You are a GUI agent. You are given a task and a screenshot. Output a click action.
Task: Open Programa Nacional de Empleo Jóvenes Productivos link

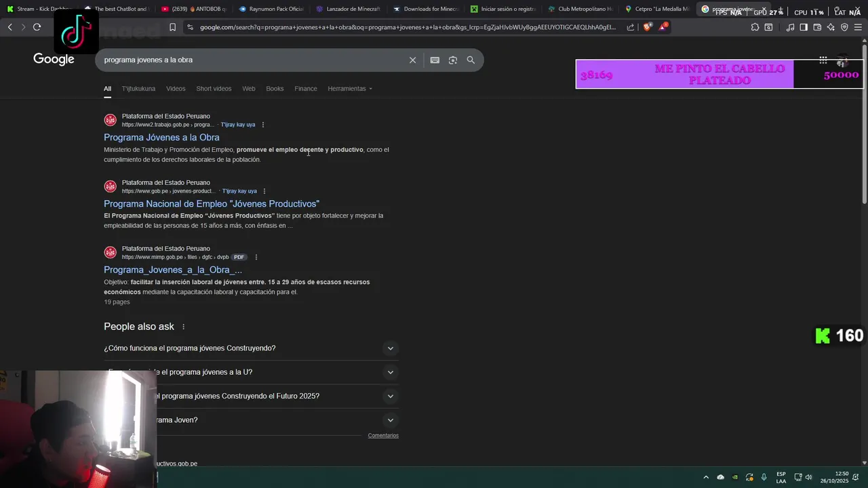(212, 204)
